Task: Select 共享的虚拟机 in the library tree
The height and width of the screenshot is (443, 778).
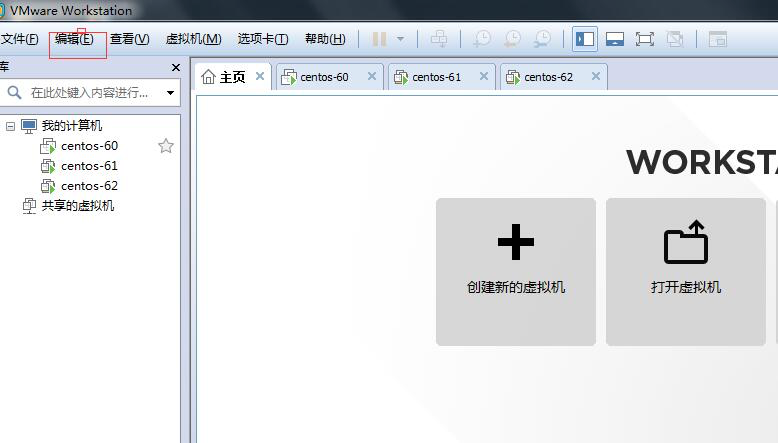Action: 78,205
